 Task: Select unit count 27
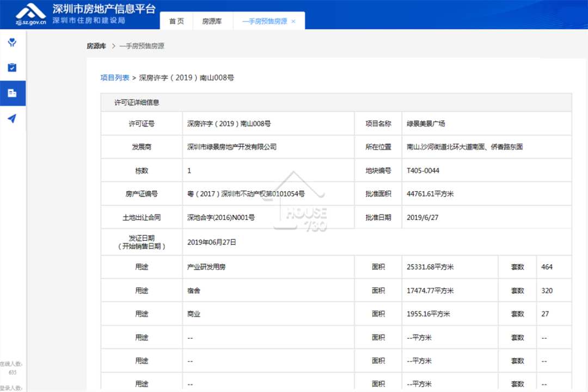(545, 314)
